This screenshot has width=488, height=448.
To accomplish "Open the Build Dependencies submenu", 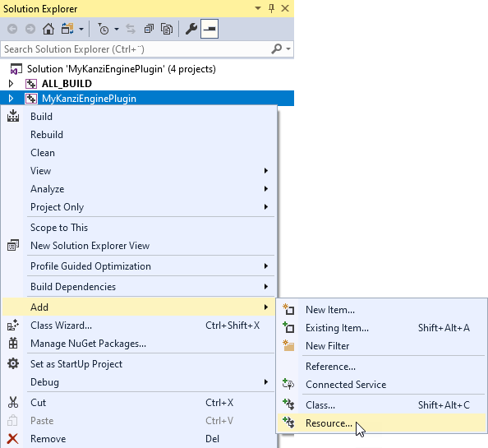I will [139, 286].
